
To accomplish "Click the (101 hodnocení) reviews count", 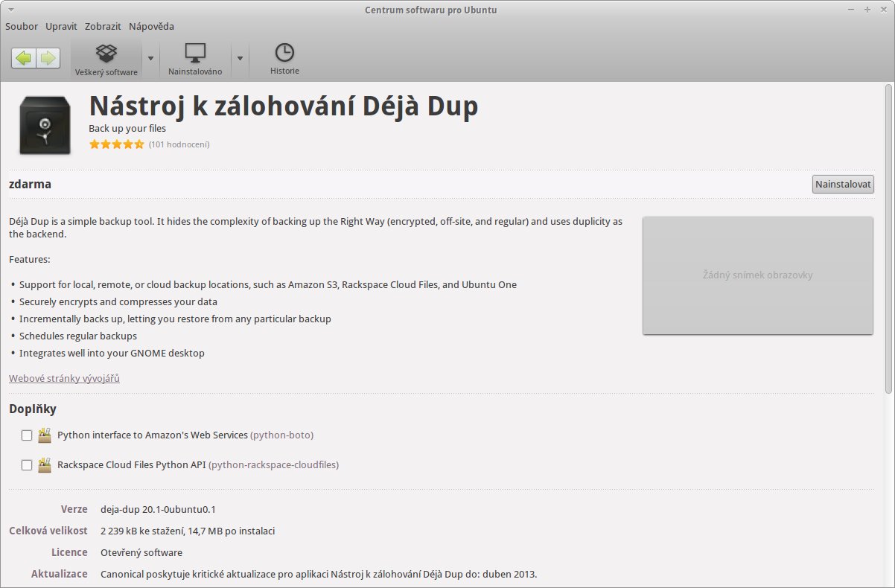I will tap(179, 144).
